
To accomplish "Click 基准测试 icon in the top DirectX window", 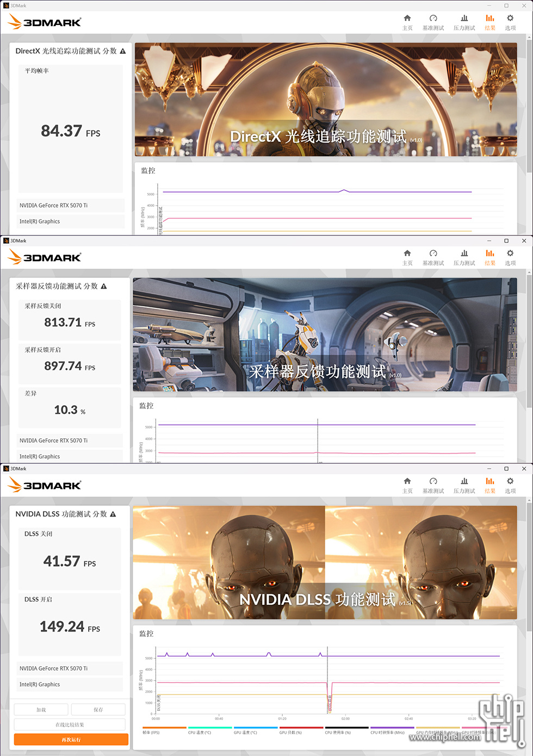I will pos(433,22).
